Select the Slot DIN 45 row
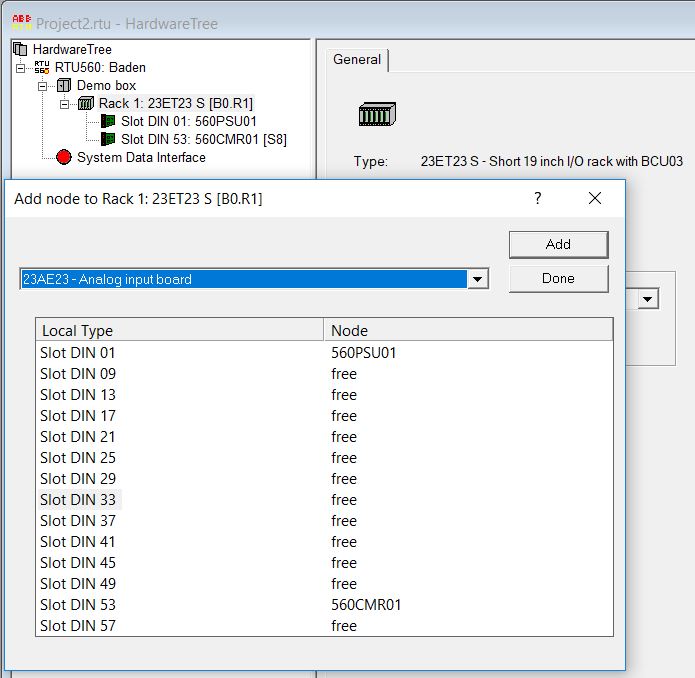Viewport: 695px width, 678px height. [324, 562]
